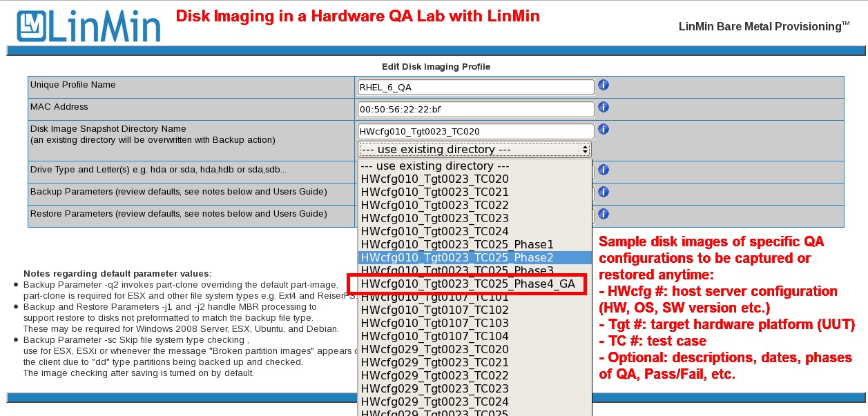The width and height of the screenshot is (868, 416).
Task: Edit the MAC Address field
Action: click(x=476, y=109)
